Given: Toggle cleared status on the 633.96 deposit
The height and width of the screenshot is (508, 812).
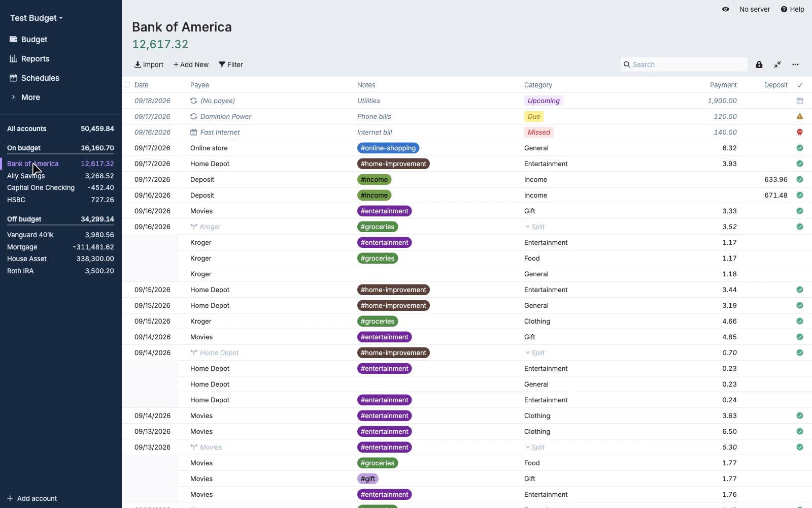Looking at the screenshot, I should [x=800, y=179].
